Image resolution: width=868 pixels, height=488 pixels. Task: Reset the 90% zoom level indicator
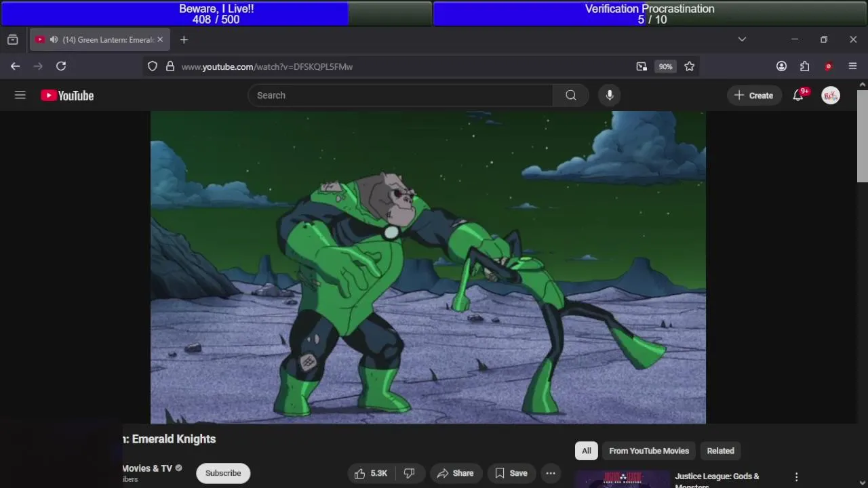pyautogui.click(x=665, y=66)
